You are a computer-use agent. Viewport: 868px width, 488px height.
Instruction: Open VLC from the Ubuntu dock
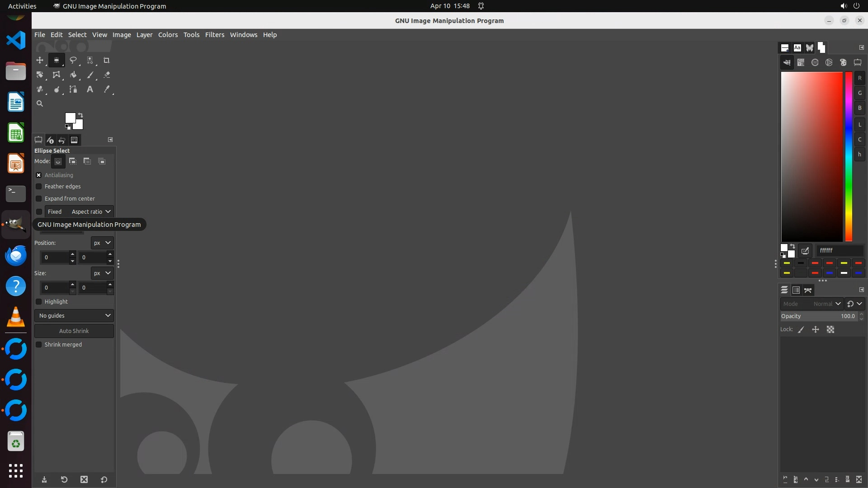coord(16,317)
